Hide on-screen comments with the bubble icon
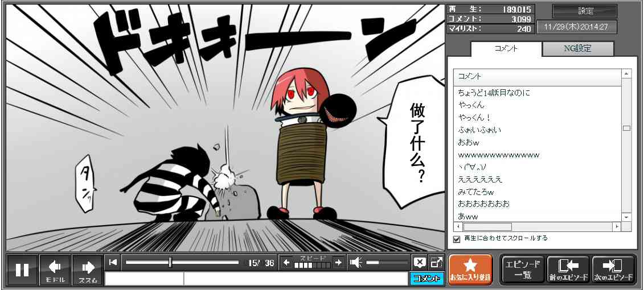Screen dimensions: 644x290 point(419,262)
